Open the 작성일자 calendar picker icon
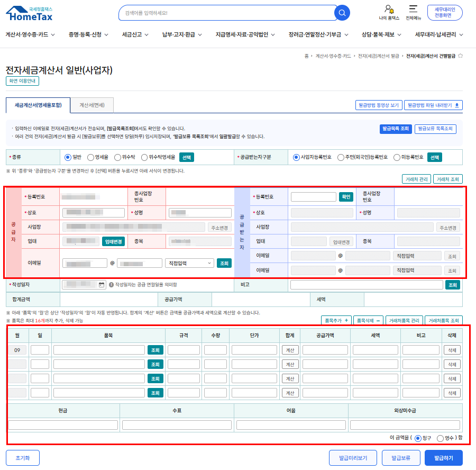The image size is (476, 470). tap(102, 285)
